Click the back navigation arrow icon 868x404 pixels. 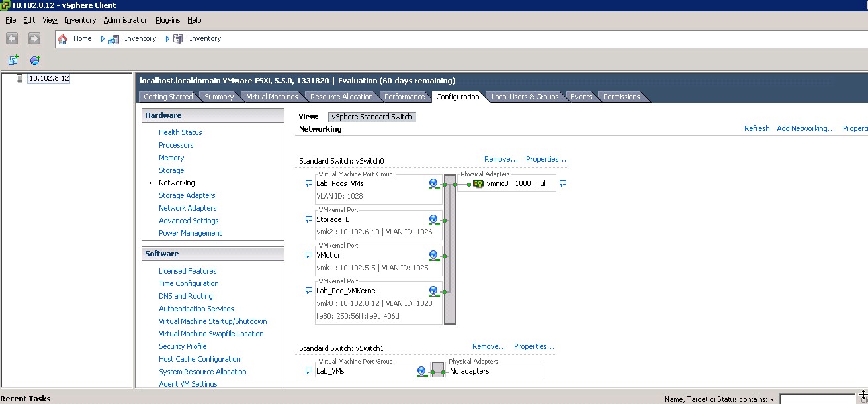tap(12, 39)
